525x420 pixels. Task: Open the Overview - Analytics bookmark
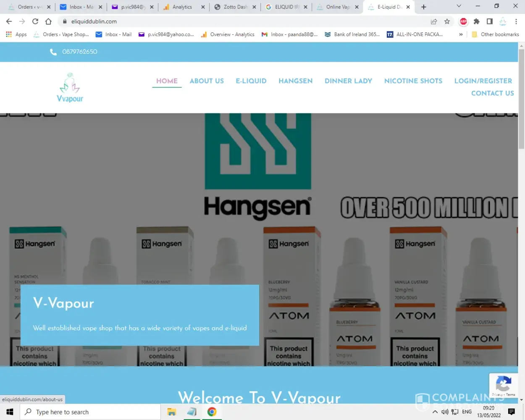tap(228, 34)
